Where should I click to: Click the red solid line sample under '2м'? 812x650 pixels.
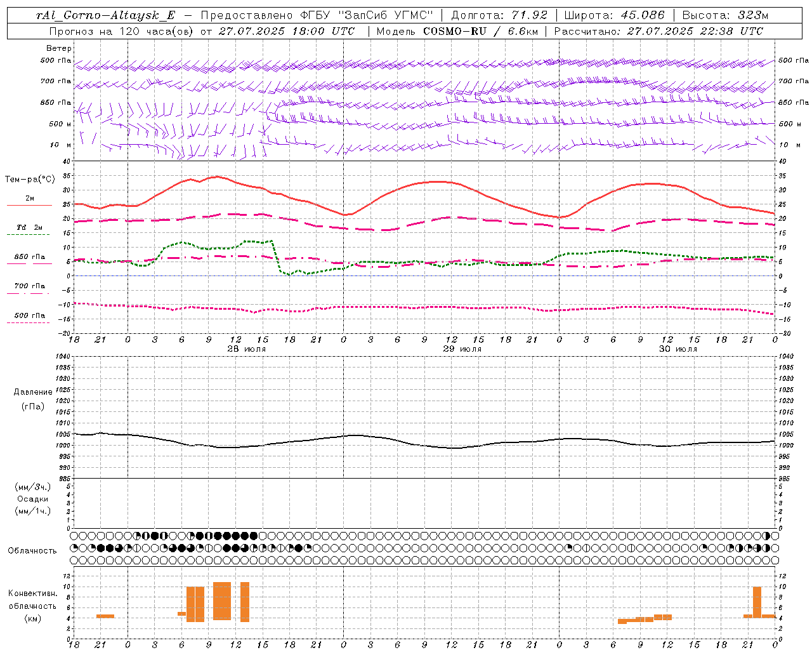[x=29, y=206]
